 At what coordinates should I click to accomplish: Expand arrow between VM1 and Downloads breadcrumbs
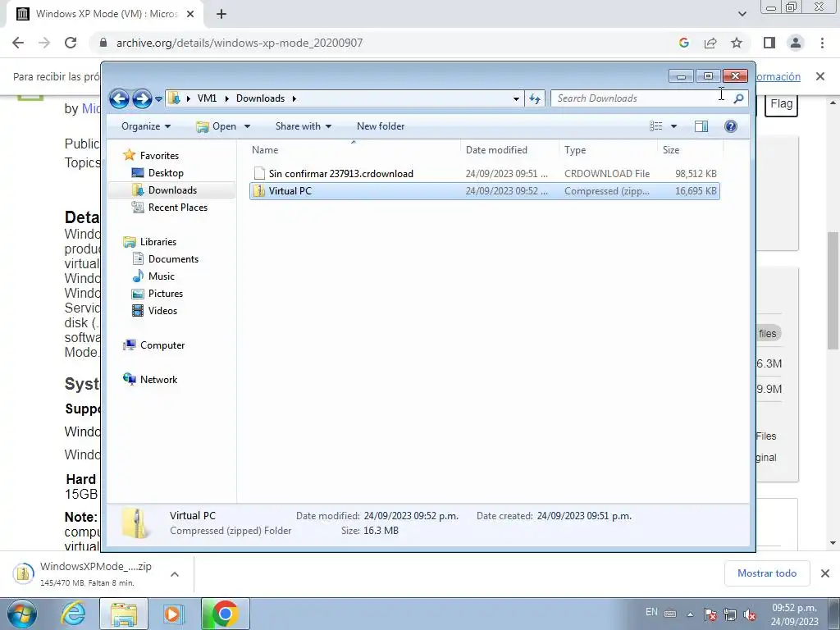pyautogui.click(x=226, y=98)
